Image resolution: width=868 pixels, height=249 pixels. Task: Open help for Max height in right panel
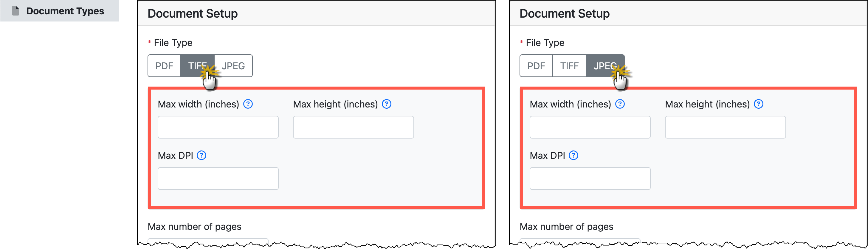point(759,104)
